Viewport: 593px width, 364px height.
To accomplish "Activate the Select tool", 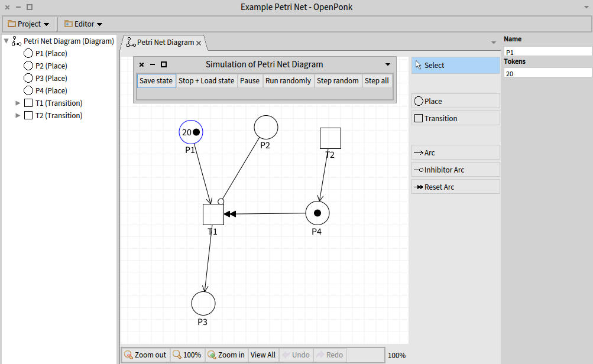I will click(x=455, y=65).
